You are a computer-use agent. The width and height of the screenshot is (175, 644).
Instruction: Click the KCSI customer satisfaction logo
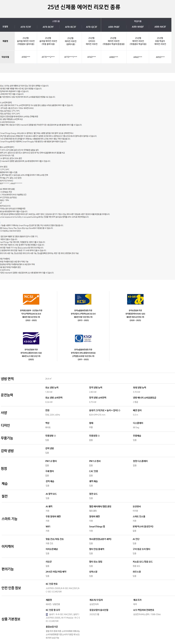83,299
